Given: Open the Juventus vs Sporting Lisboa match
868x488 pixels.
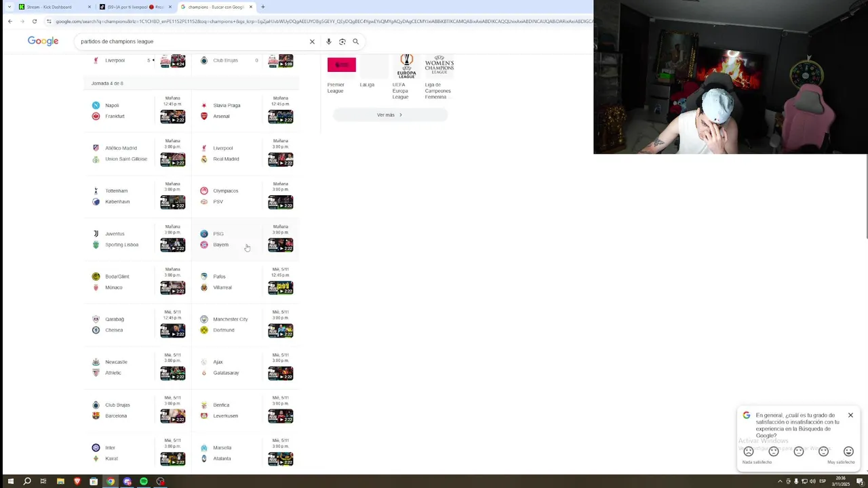Looking at the screenshot, I should (137, 239).
